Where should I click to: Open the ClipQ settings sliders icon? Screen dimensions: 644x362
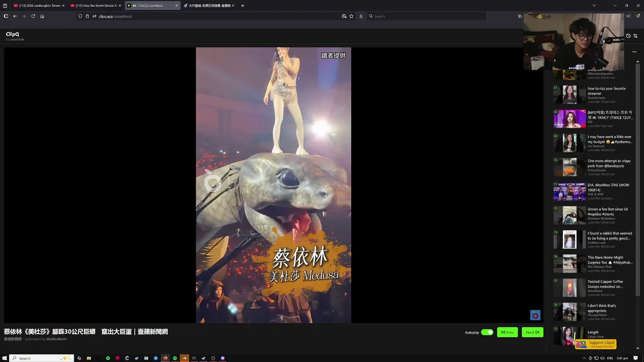635,36
